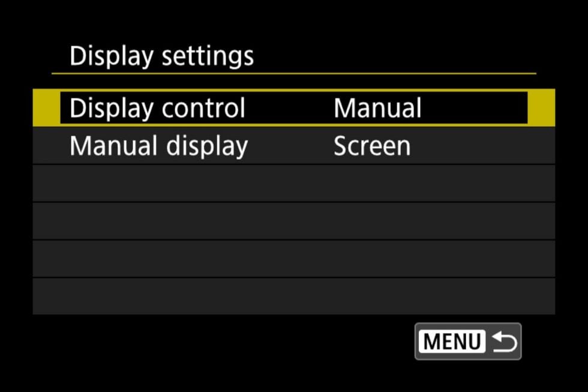The height and width of the screenshot is (392, 588).
Task: Click the 'Manual display' label text
Action: [158, 146]
